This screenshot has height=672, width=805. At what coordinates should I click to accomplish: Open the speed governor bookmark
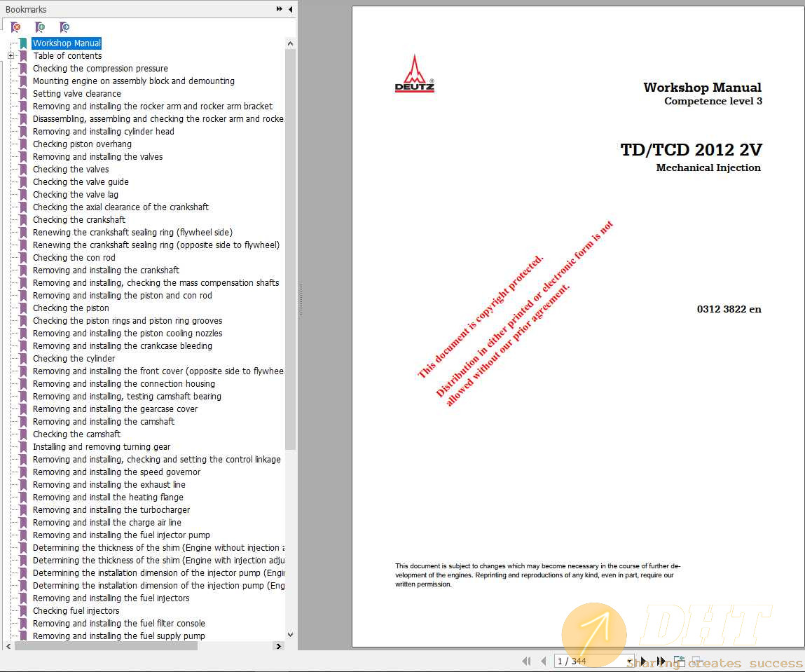116,472
